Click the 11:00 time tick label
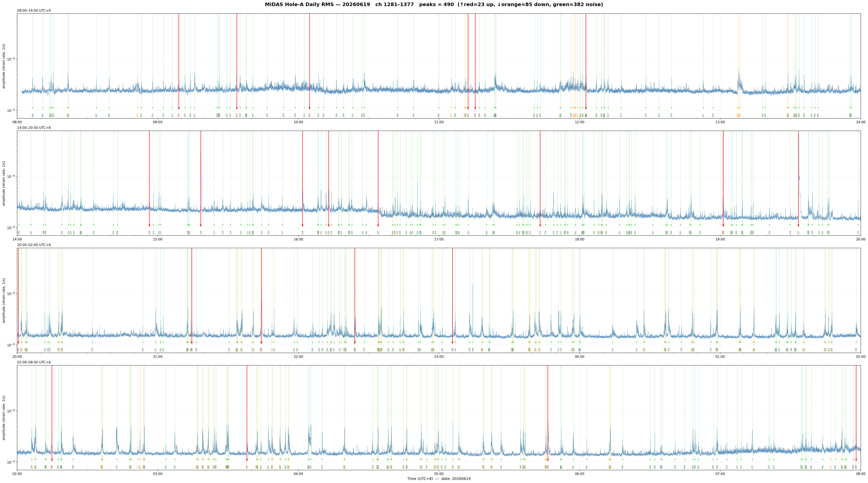Image resolution: width=868 pixels, height=483 pixels. click(x=439, y=122)
